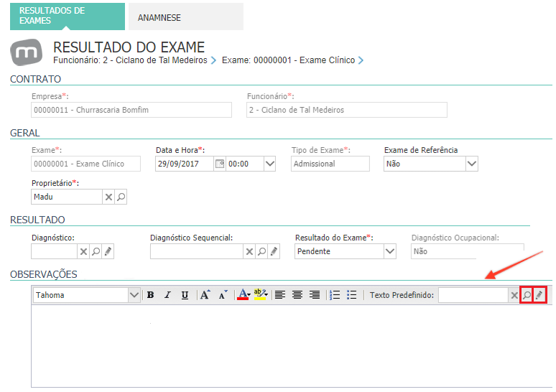The width and height of the screenshot is (556, 392).
Task: Click the date field showing 29/09/2017
Action: (x=185, y=164)
